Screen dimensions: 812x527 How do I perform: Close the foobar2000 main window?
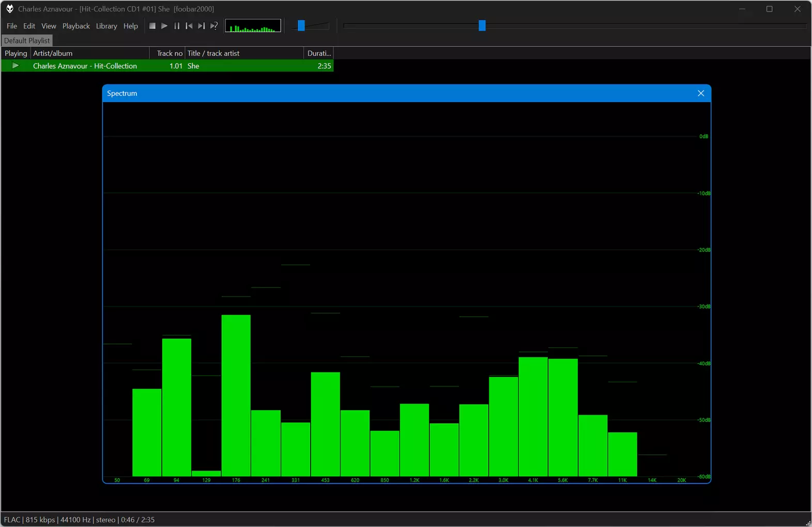tap(797, 9)
